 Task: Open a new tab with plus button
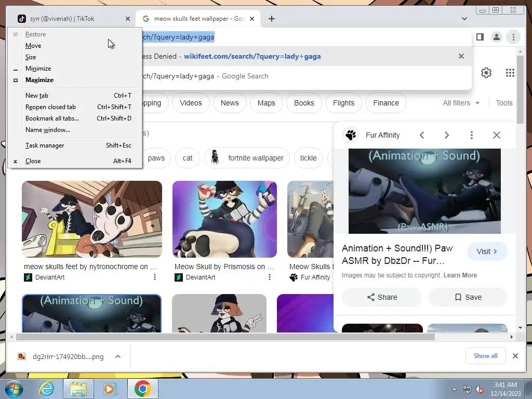(271, 19)
